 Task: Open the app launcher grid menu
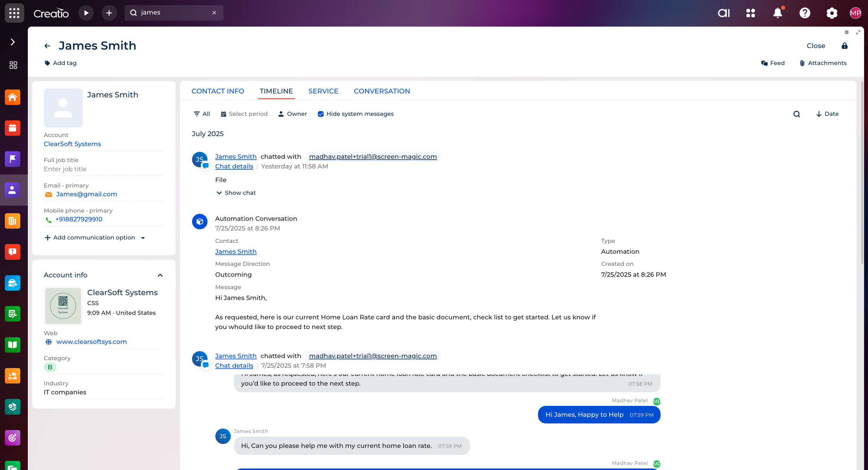pos(14,13)
